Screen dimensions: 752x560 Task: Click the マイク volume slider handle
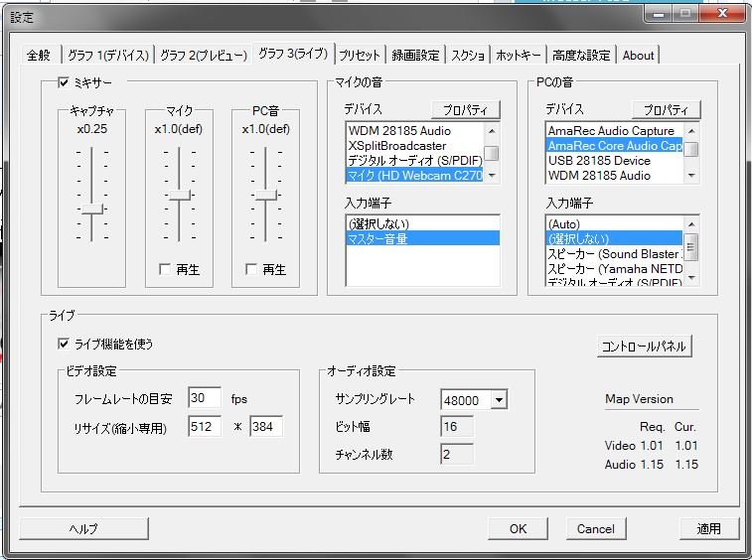pyautogui.click(x=180, y=196)
